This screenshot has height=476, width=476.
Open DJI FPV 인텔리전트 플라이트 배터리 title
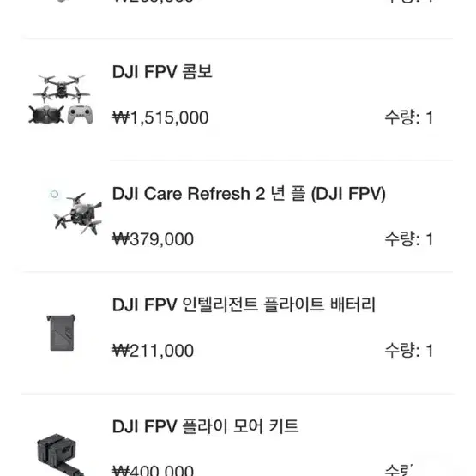click(x=244, y=304)
